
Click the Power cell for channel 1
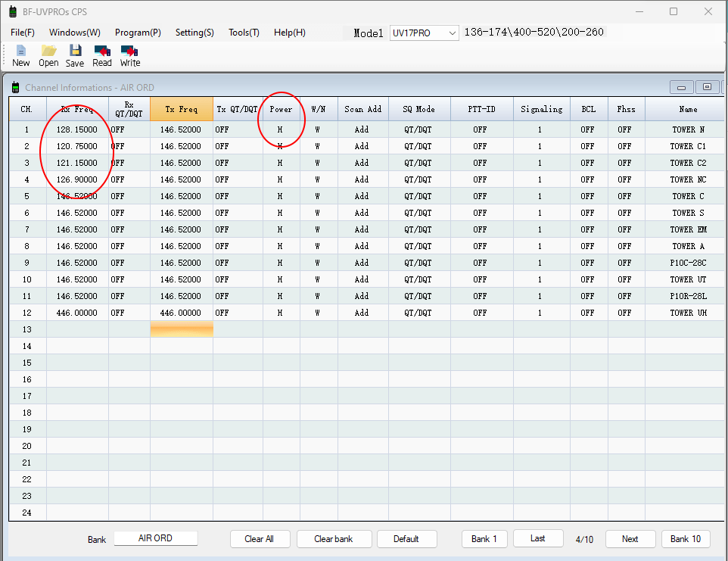click(x=281, y=129)
